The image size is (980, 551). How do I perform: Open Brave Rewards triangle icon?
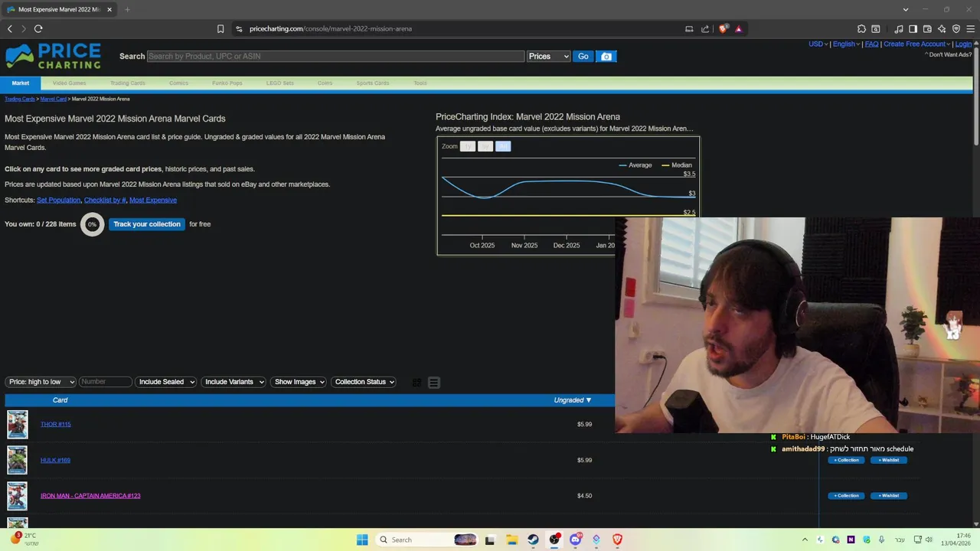(738, 29)
